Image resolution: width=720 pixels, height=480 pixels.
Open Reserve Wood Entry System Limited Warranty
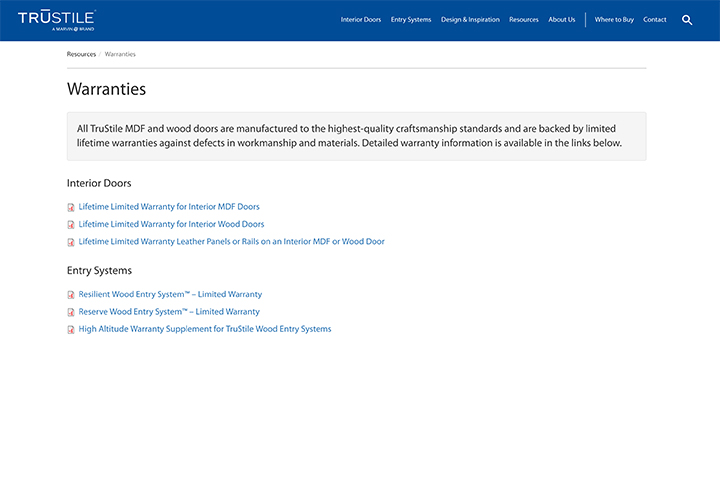tap(169, 312)
